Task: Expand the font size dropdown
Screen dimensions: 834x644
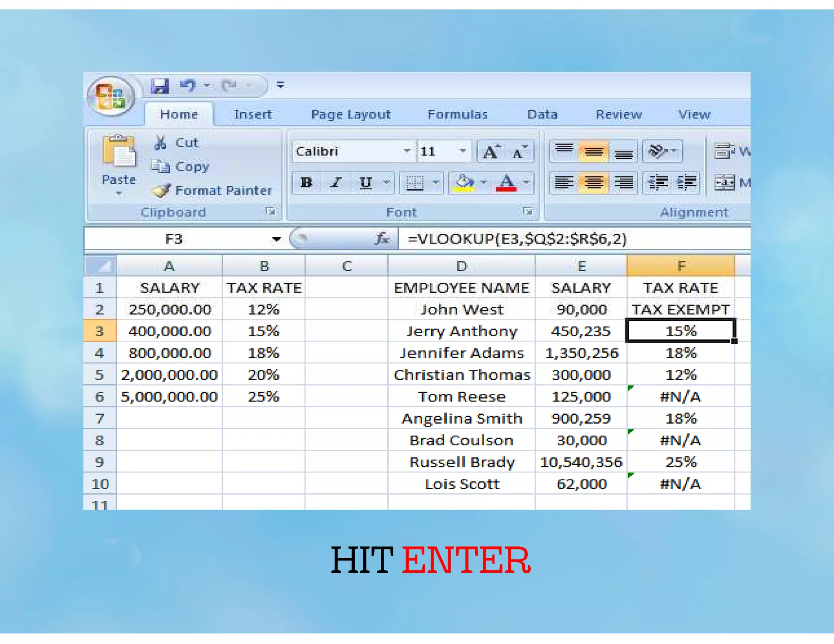Action: coord(462,151)
